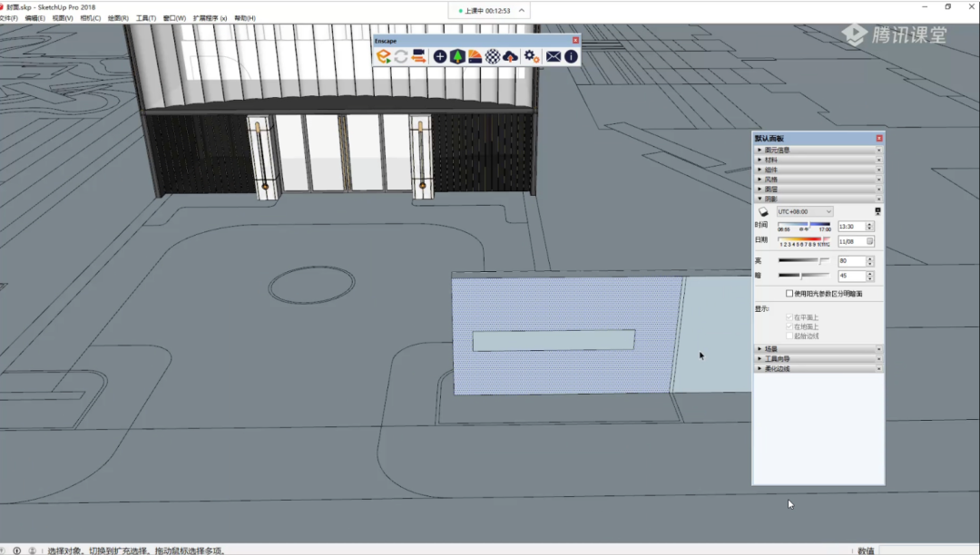Click the light value field showing 80

(x=851, y=261)
